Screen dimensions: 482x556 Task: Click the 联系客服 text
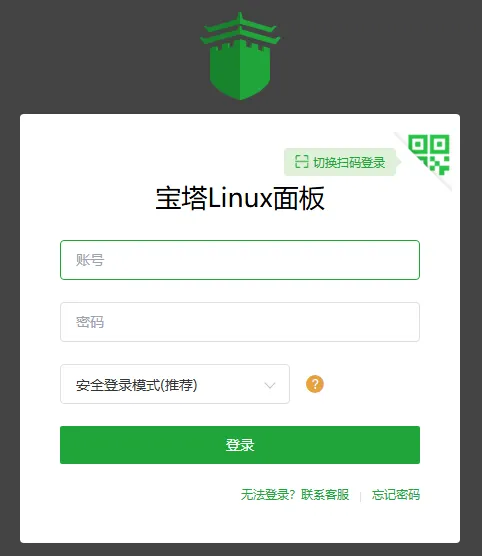coord(325,495)
